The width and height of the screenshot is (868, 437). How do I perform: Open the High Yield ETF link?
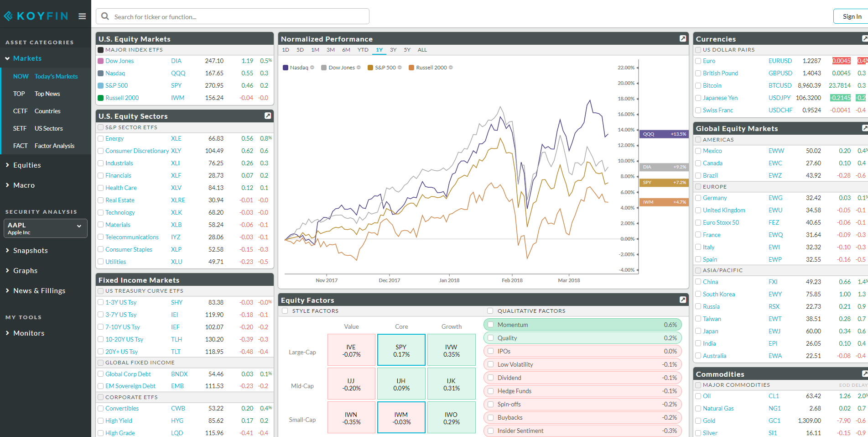119,421
